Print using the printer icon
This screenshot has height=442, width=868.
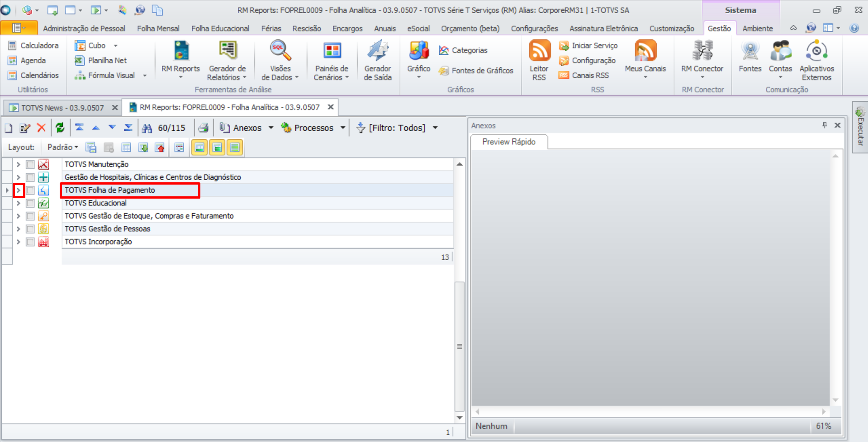(204, 128)
